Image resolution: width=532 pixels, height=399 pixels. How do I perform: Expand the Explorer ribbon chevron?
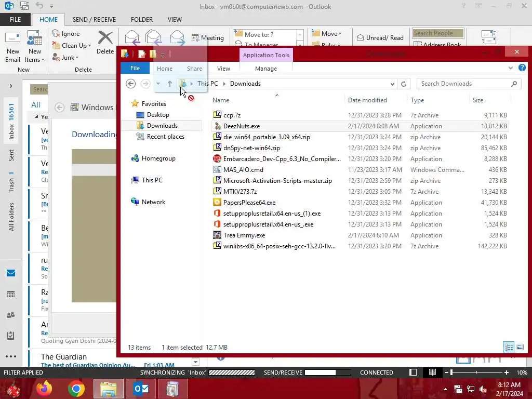[510, 68]
